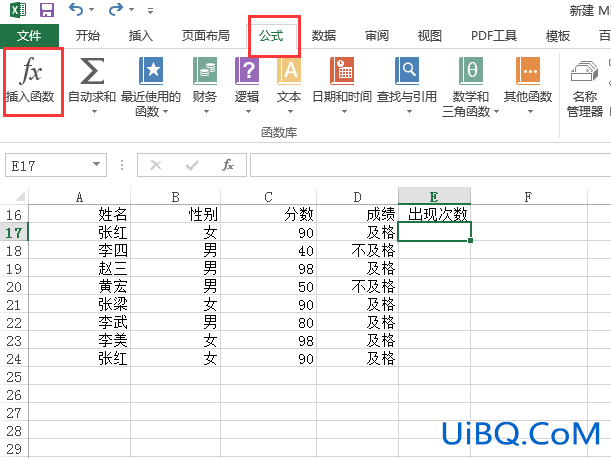Expand the Undo history dropdown arrow
Viewport: 611px width, 458px height.
tap(92, 9)
